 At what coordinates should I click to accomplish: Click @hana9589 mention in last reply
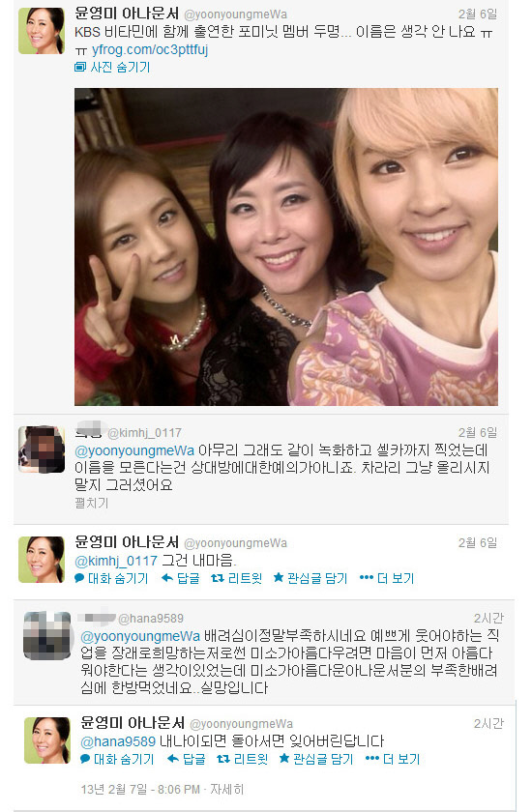pos(118,741)
